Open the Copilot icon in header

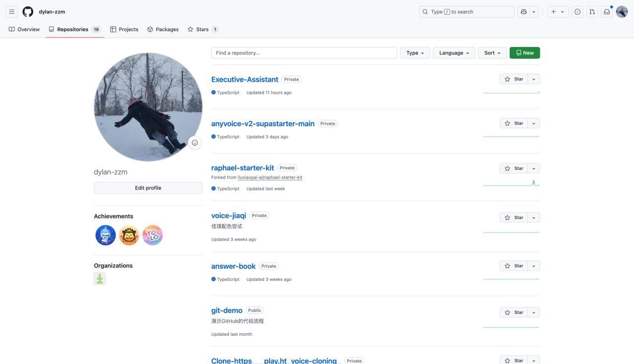pyautogui.click(x=524, y=12)
